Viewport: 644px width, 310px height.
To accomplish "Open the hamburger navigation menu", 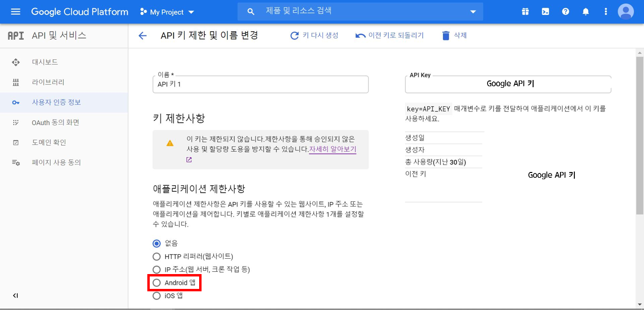I will point(16,11).
